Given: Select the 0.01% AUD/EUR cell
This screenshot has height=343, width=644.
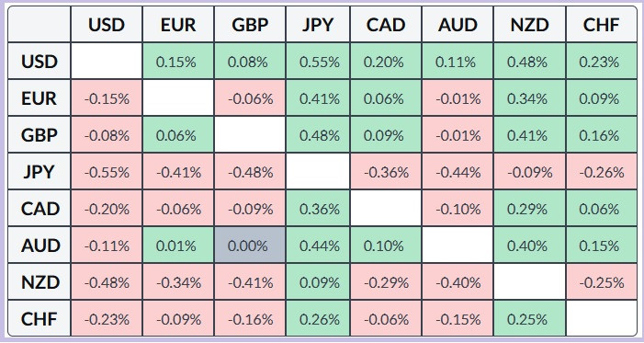Looking at the screenshot, I should tap(178, 246).
